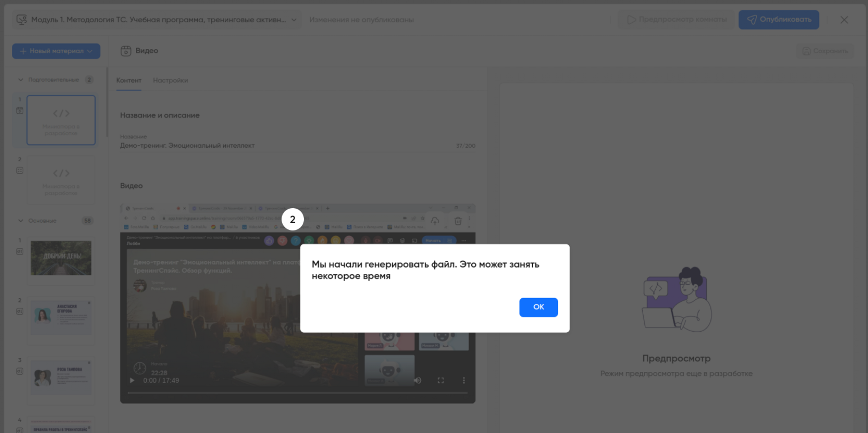Screen dimensions: 868x433
Task: Click the type icon under Основные slide 3
Action: pyautogui.click(x=20, y=372)
